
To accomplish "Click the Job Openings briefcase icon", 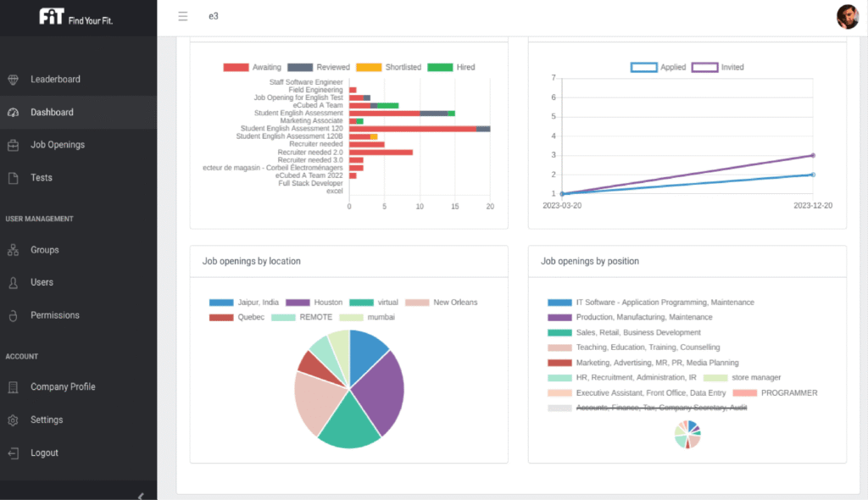I will coord(13,145).
